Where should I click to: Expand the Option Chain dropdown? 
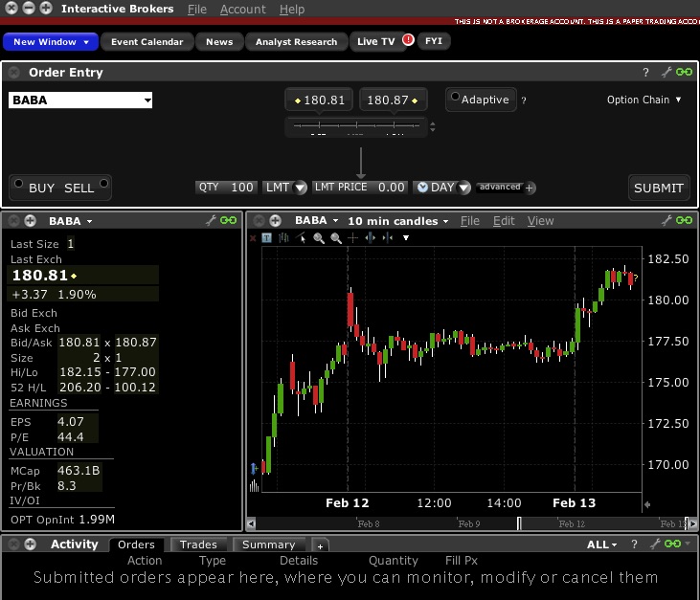pyautogui.click(x=644, y=100)
